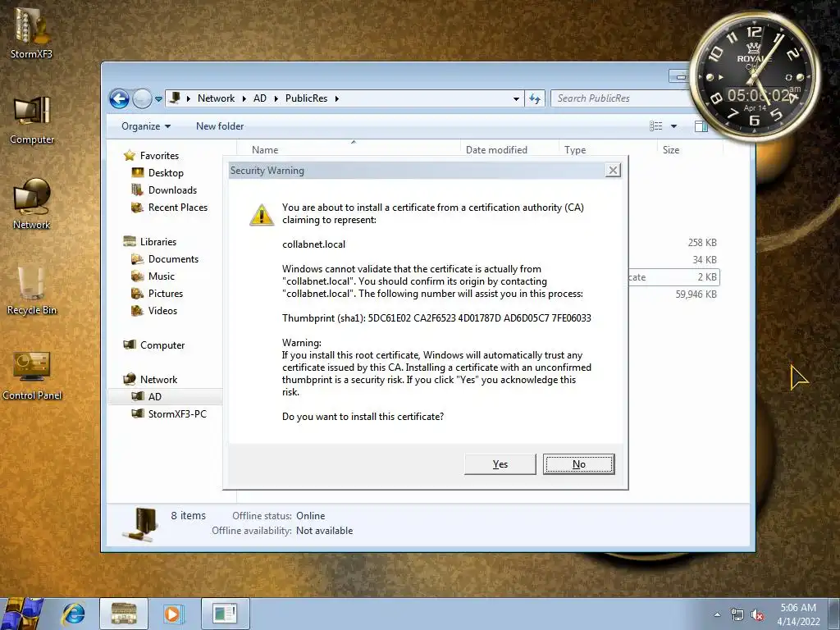Show hidden tray icons arrow

pos(717,614)
